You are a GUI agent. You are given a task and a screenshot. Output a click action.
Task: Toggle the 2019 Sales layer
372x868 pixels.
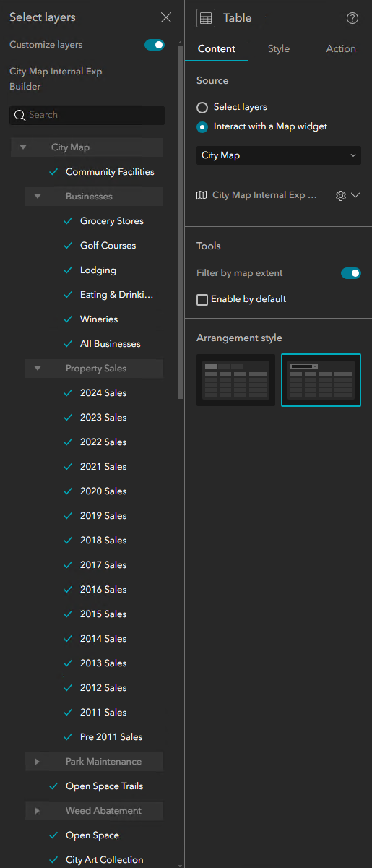(x=68, y=516)
